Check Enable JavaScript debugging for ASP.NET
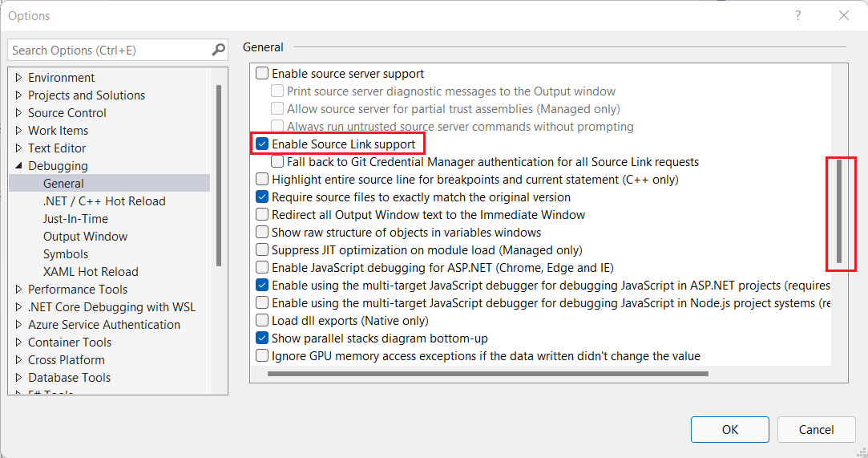This screenshot has height=458, width=868. (262, 267)
